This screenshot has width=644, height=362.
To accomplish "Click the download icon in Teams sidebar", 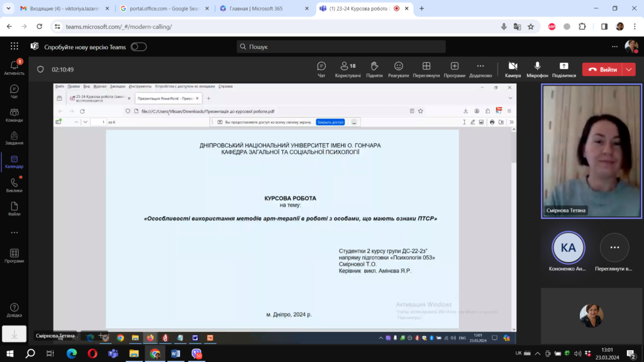I will point(14,334).
